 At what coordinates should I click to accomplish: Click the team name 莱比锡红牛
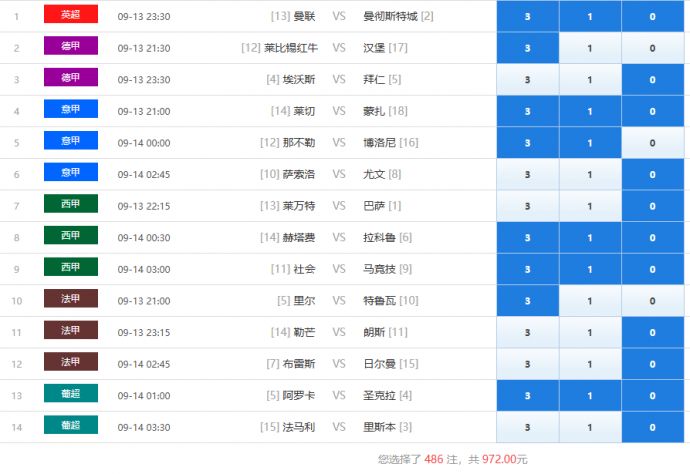click(x=291, y=48)
